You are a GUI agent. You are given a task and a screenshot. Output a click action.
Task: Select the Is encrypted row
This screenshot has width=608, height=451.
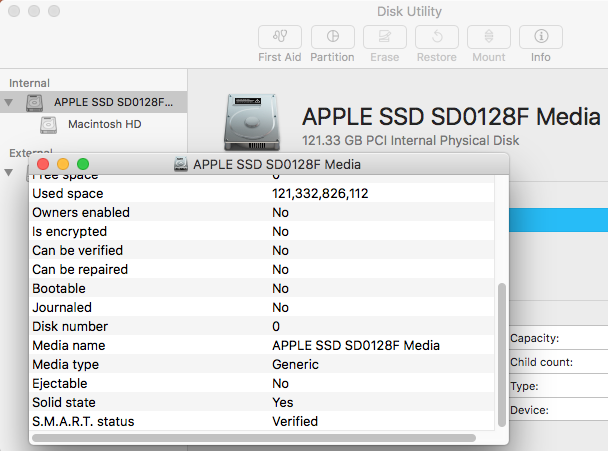(x=262, y=231)
